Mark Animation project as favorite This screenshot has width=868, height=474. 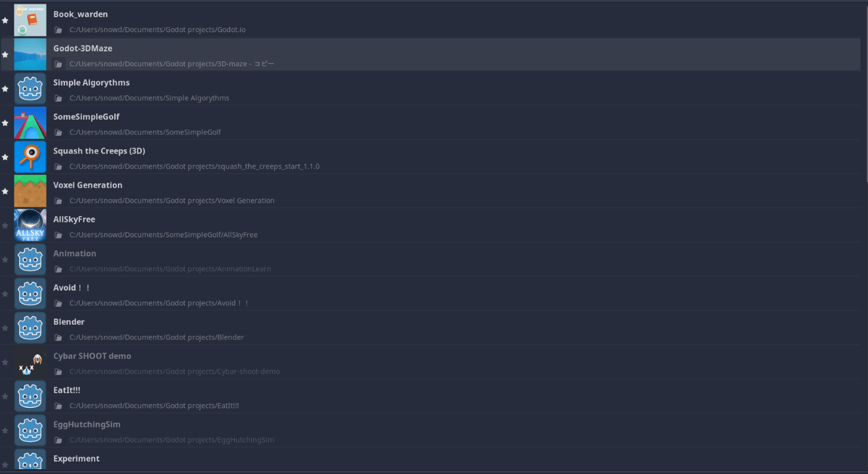5,260
